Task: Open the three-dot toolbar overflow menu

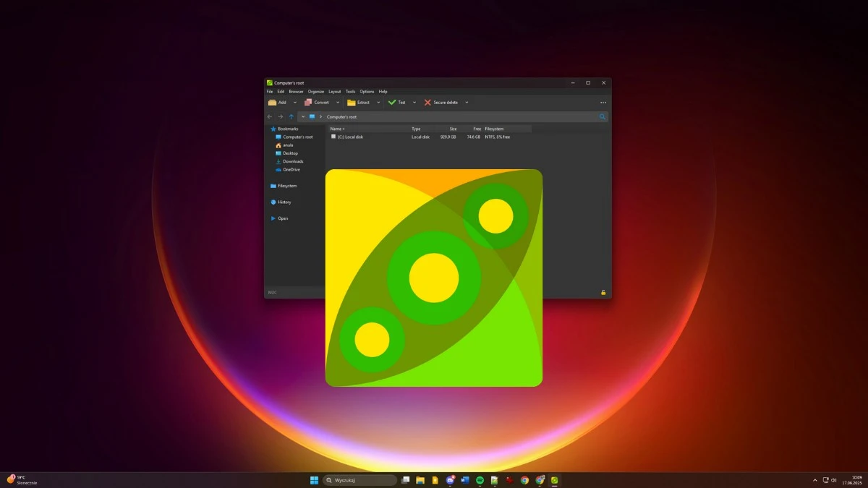Action: [x=603, y=103]
